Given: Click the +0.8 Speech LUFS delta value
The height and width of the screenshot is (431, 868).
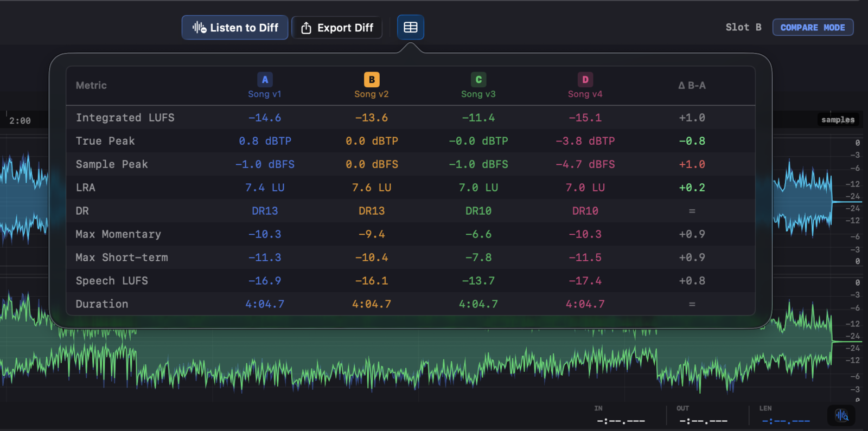Looking at the screenshot, I should (x=692, y=281).
